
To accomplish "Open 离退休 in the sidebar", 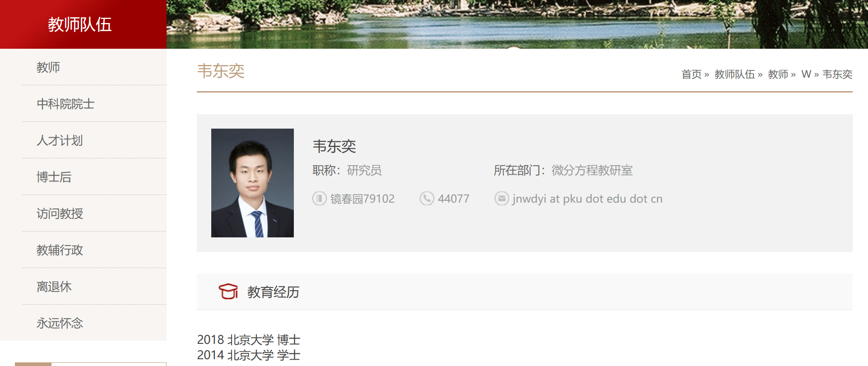I will coord(94,287).
